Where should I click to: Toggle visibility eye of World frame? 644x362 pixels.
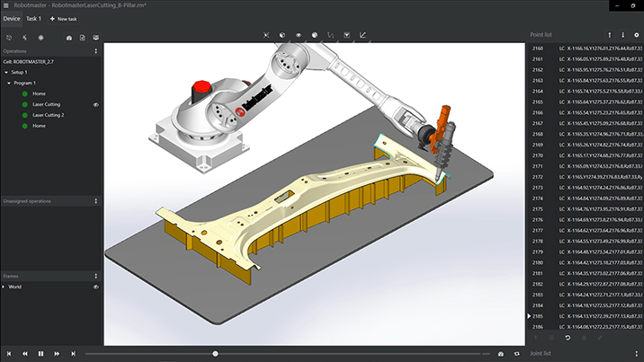(x=95, y=287)
